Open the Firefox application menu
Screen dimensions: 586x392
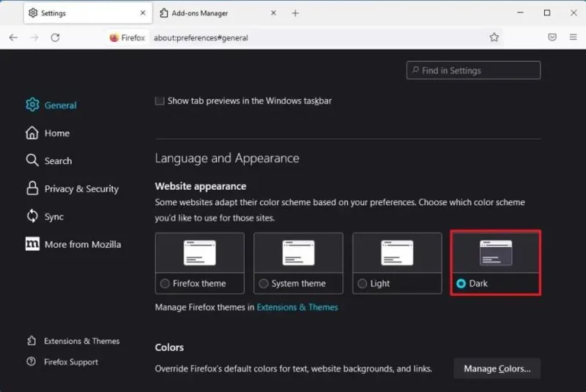[573, 37]
